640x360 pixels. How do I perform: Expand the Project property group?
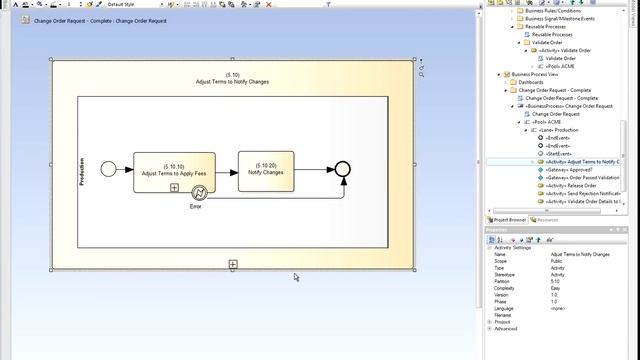489,322
